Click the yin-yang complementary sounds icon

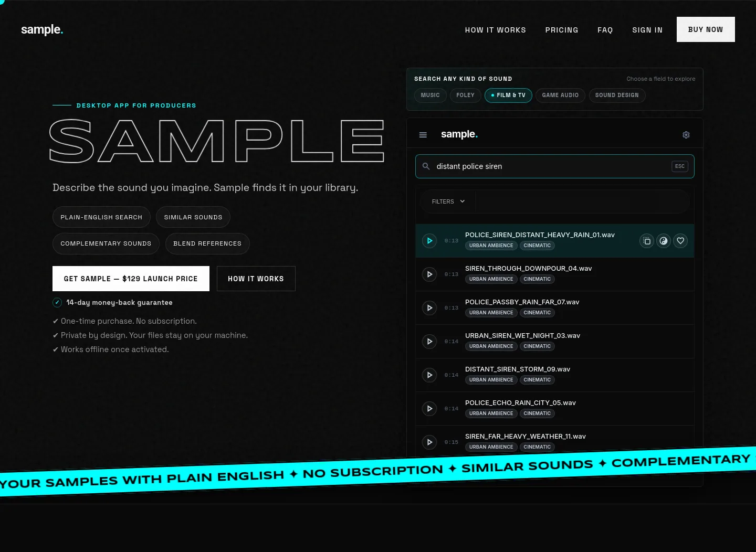coord(664,241)
